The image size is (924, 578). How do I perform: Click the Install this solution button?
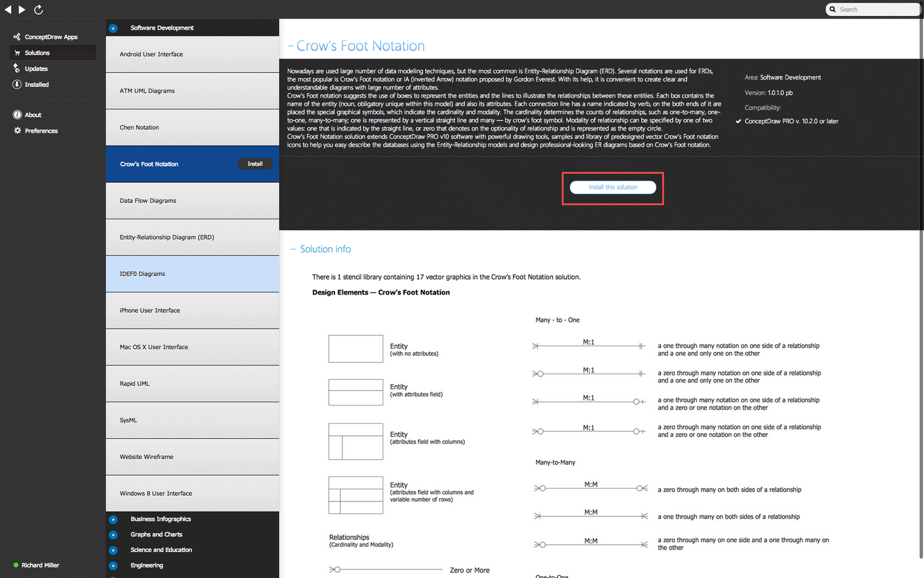tap(613, 187)
